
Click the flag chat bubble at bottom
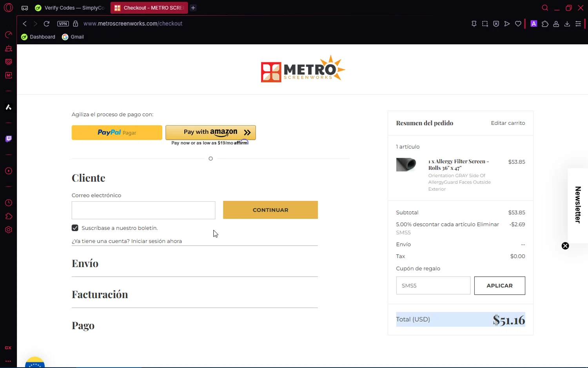[x=35, y=363]
